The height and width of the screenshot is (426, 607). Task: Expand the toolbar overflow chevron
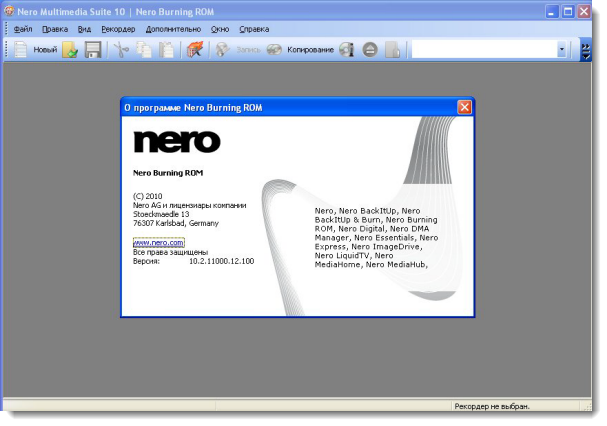tap(586, 52)
